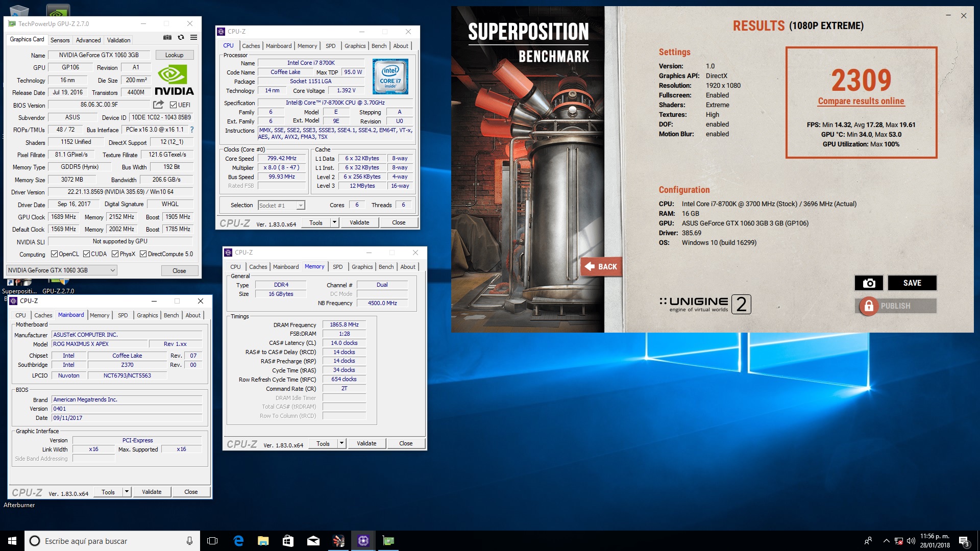Viewport: 980px width, 551px height.
Task: Open Mail app from taskbar
Action: click(x=313, y=541)
